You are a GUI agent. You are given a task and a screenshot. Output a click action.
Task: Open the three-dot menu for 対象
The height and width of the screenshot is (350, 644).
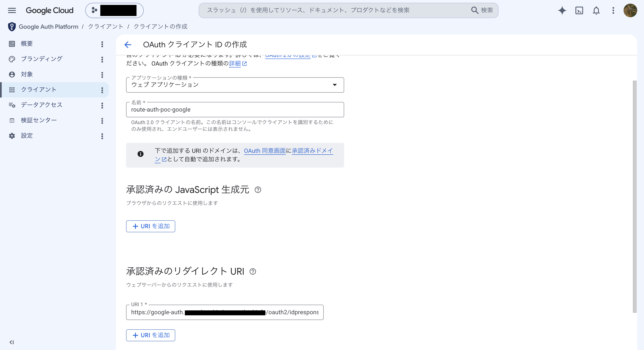(102, 75)
